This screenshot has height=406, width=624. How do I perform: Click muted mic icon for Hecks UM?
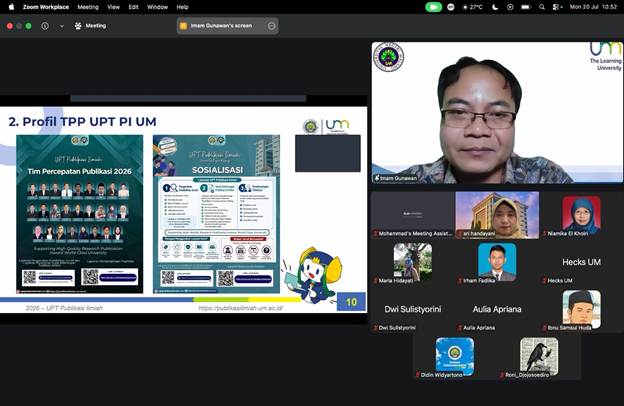pos(544,281)
